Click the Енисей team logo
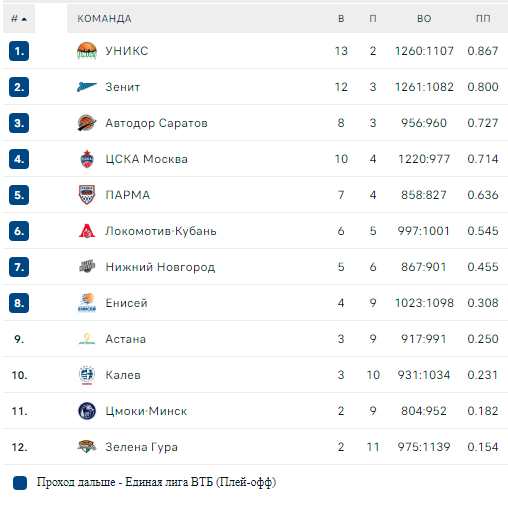Screen dimensions: 508x505 tap(87, 303)
